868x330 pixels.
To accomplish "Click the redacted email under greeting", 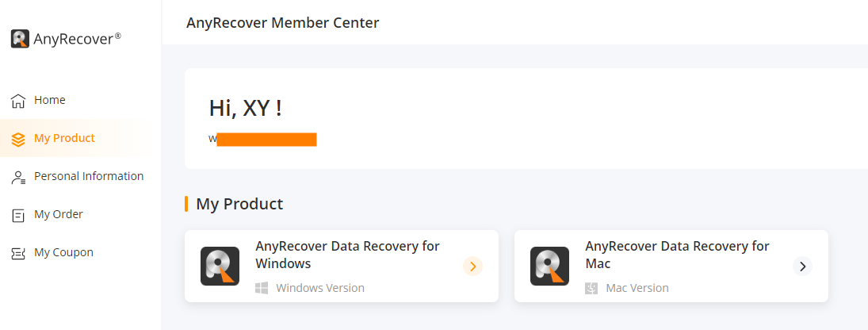I will coord(262,139).
